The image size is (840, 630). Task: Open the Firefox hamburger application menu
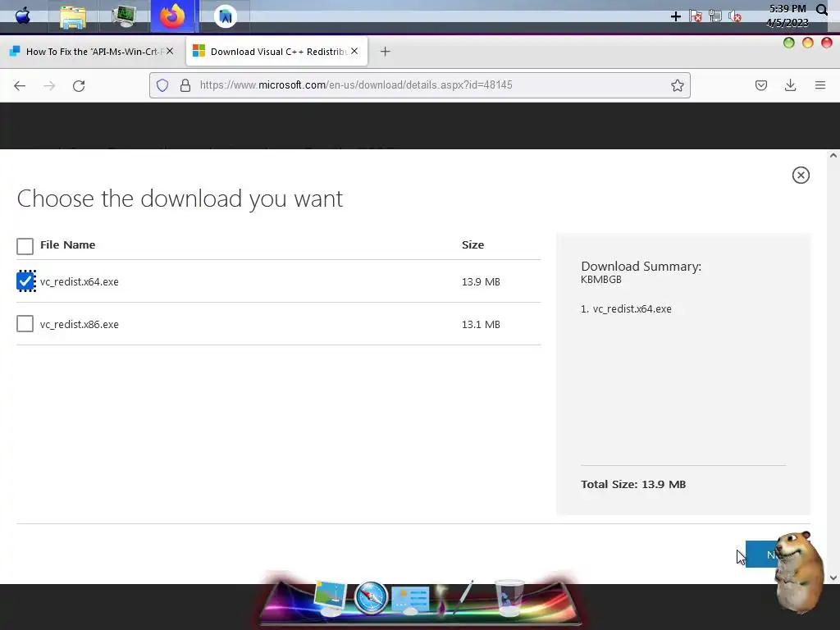point(820,85)
